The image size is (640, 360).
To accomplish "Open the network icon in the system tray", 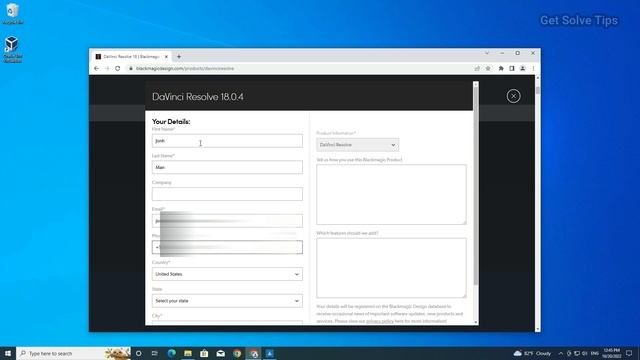I will click(577, 353).
